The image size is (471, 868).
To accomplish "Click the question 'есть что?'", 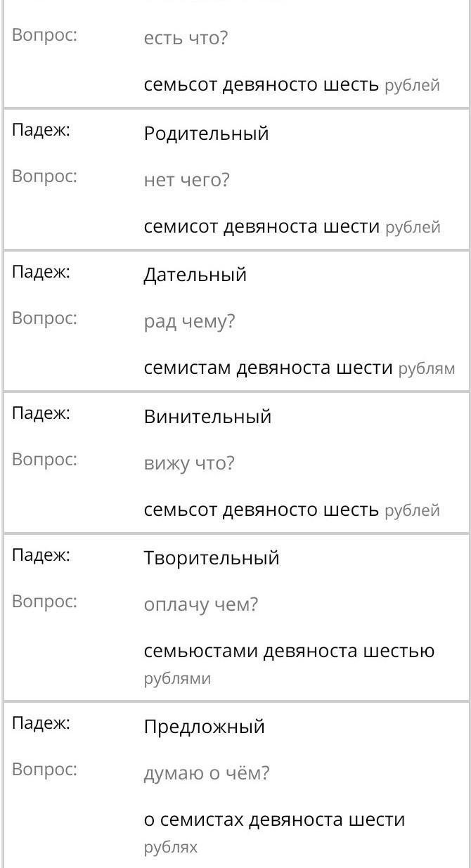I will [x=186, y=39].
